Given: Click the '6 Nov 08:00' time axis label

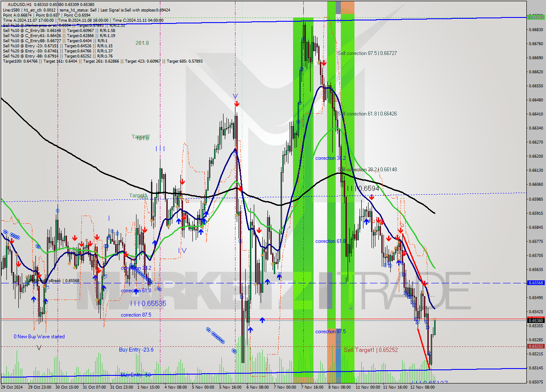Looking at the screenshot, I should click(x=258, y=387).
